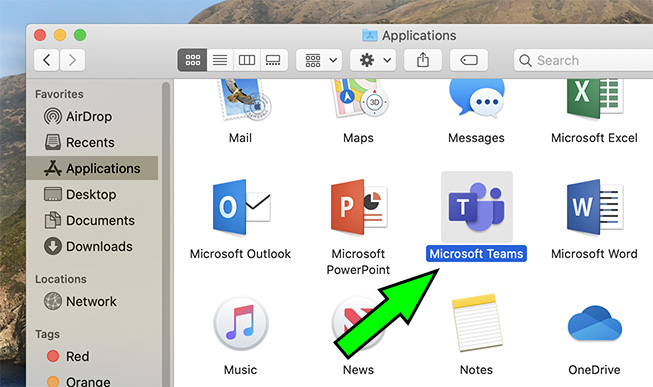
Task: Click the Microsoft PowerPoint name label
Action: 358,262
